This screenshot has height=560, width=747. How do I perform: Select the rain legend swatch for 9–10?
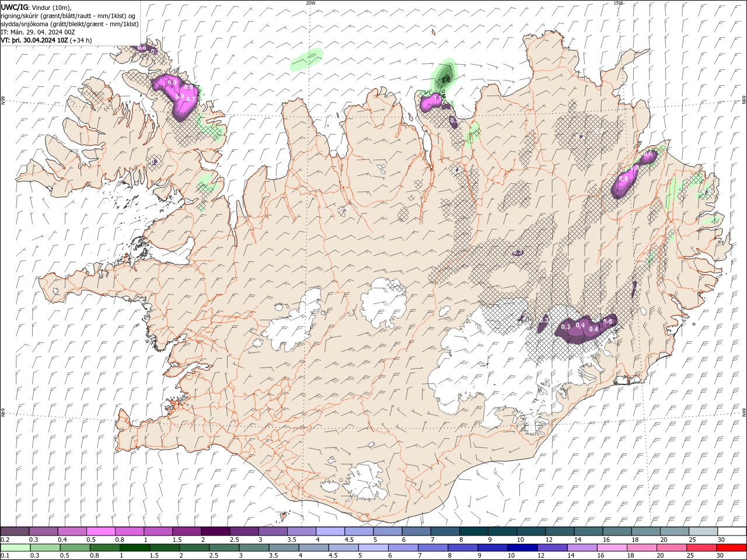492,548
